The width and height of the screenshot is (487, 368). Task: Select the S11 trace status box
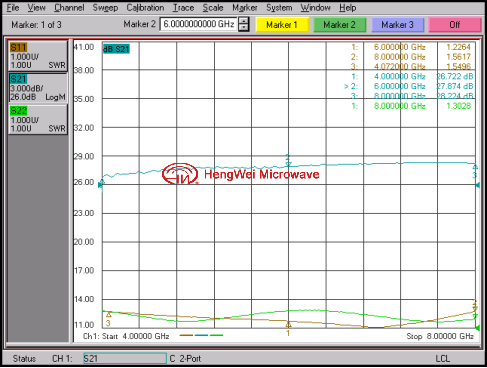coord(38,56)
